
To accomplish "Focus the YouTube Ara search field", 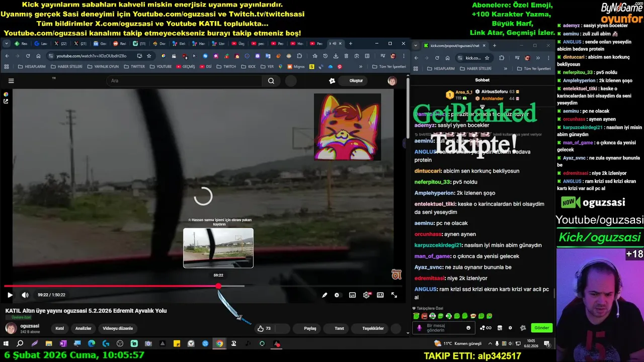I will tap(184, 80).
